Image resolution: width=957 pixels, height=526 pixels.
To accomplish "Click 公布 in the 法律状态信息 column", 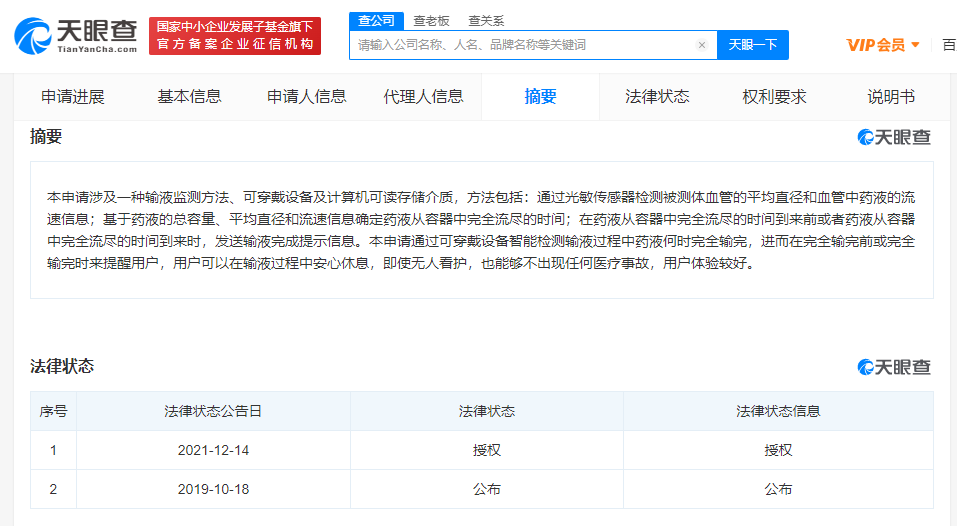I will click(778, 489).
